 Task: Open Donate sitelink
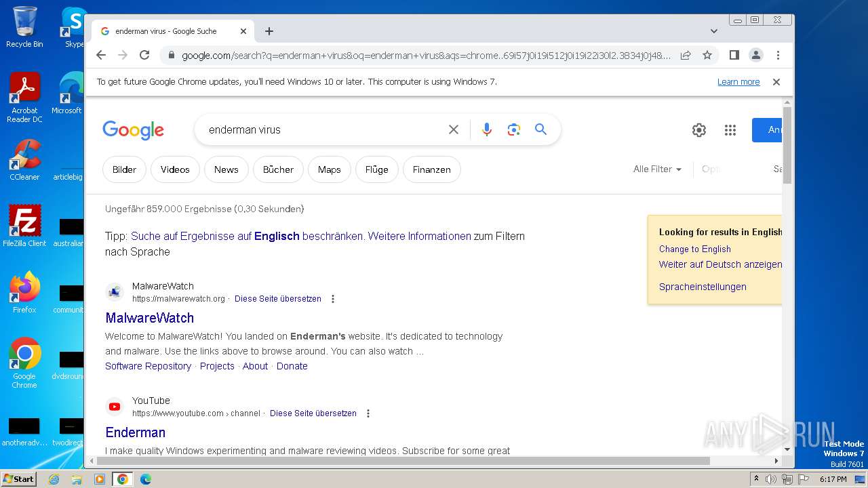pos(292,366)
